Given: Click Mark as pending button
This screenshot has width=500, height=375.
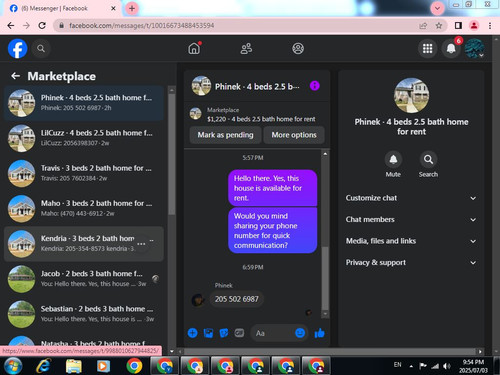Looking at the screenshot, I should point(225,135).
